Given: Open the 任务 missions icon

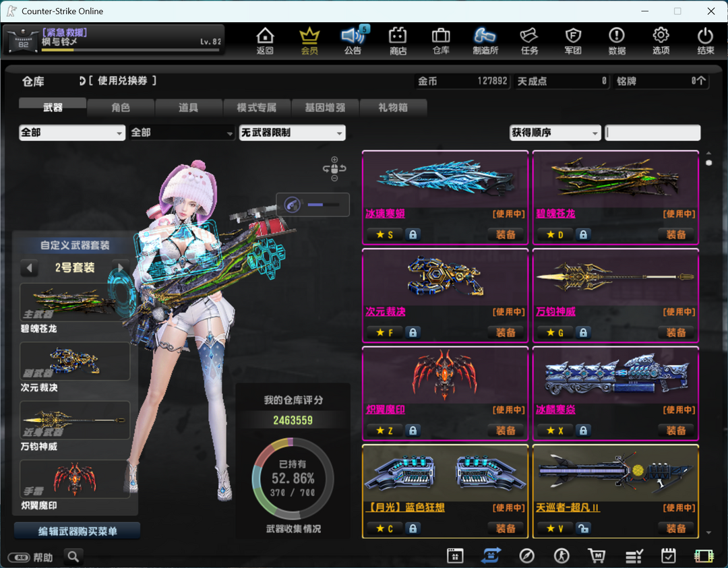Looking at the screenshot, I should pyautogui.click(x=529, y=41).
